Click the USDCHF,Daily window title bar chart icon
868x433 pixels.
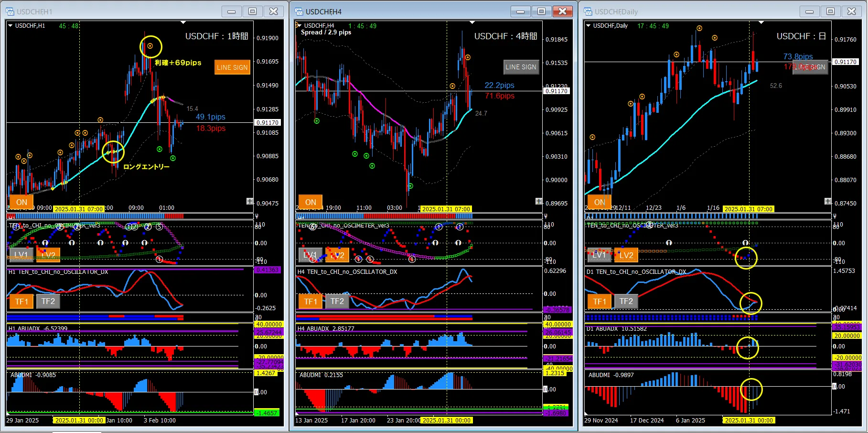(x=588, y=11)
